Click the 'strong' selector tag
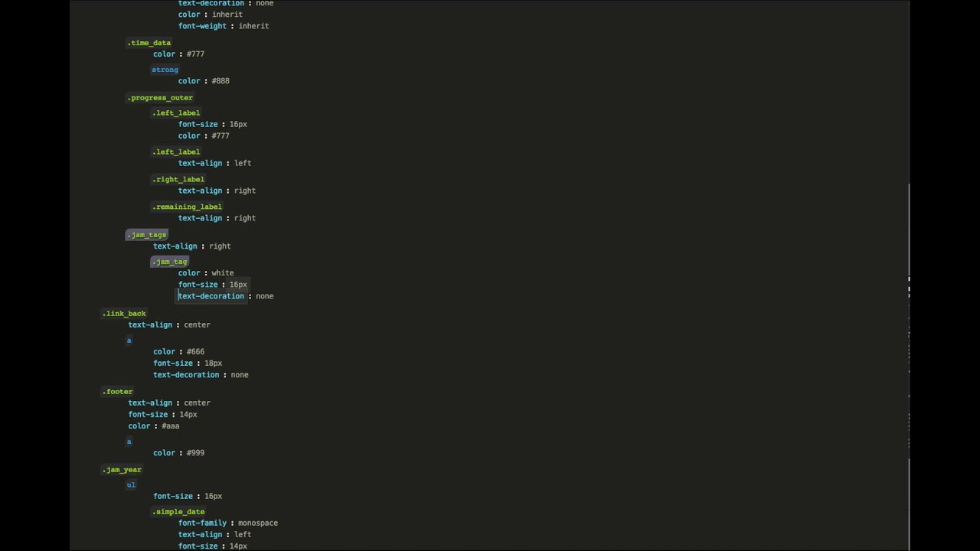 [165, 70]
